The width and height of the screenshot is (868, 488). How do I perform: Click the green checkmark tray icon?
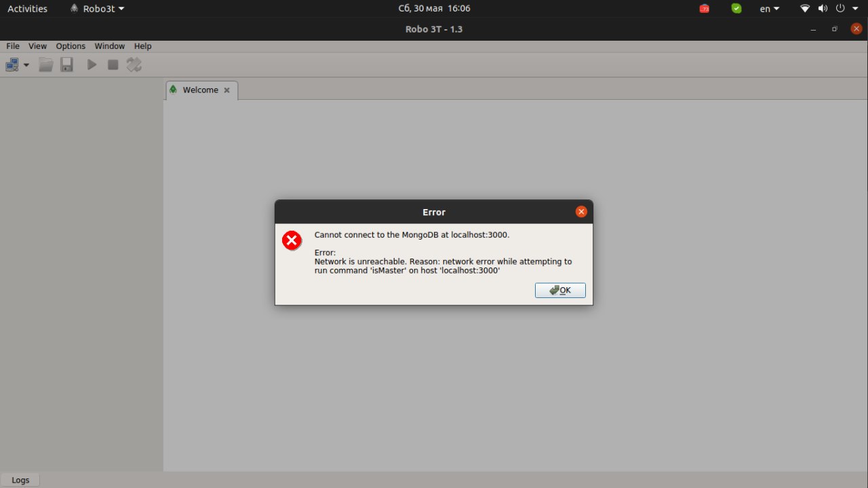[736, 9]
